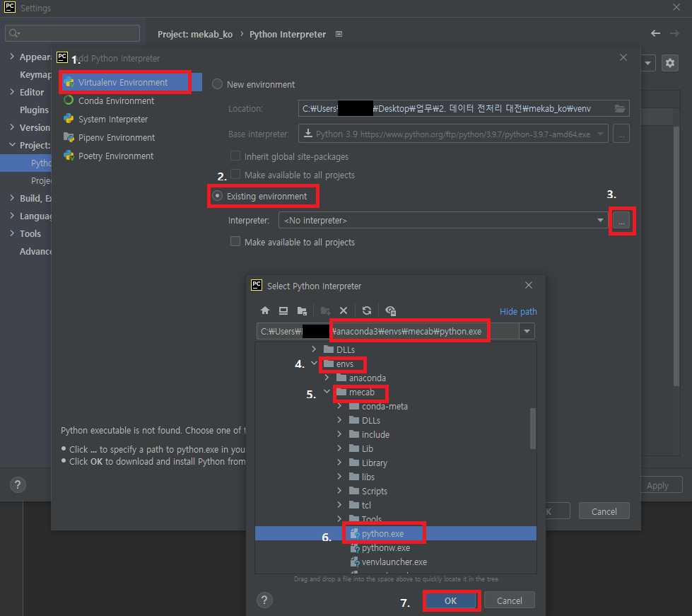
Task: Click file chooser vertical scrollbar
Action: click(x=533, y=429)
